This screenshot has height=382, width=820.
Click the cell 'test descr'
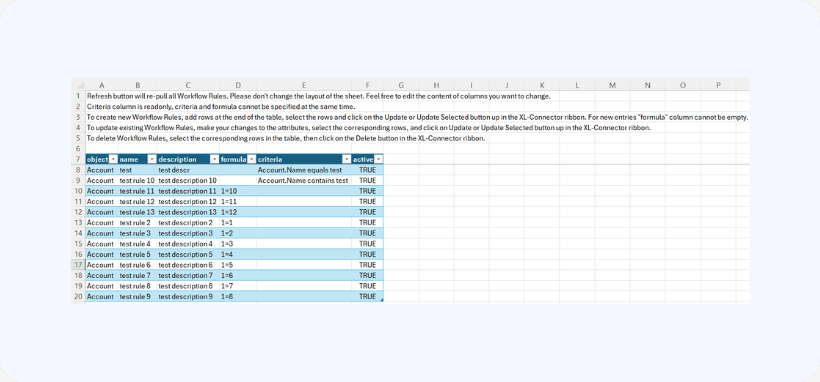pos(188,170)
